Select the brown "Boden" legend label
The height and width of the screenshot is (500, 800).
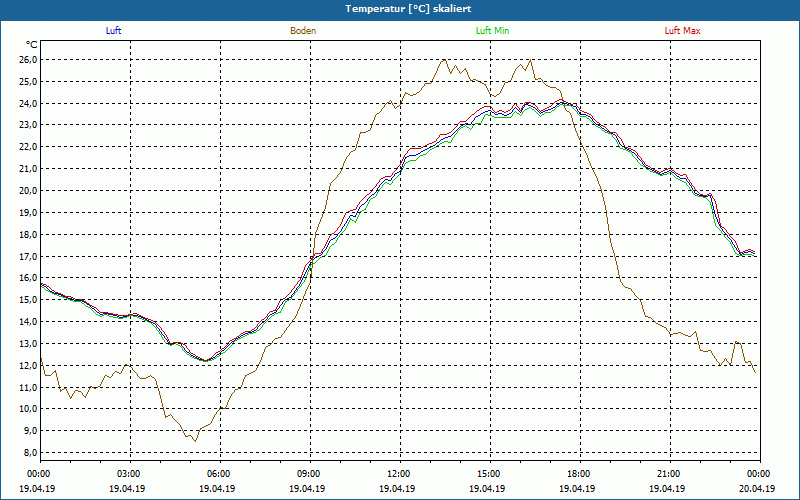[x=303, y=31]
